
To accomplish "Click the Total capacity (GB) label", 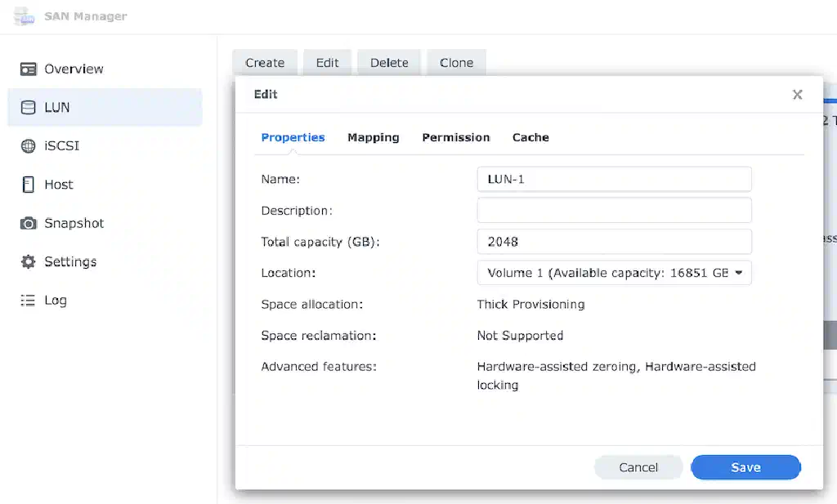I will 320,242.
